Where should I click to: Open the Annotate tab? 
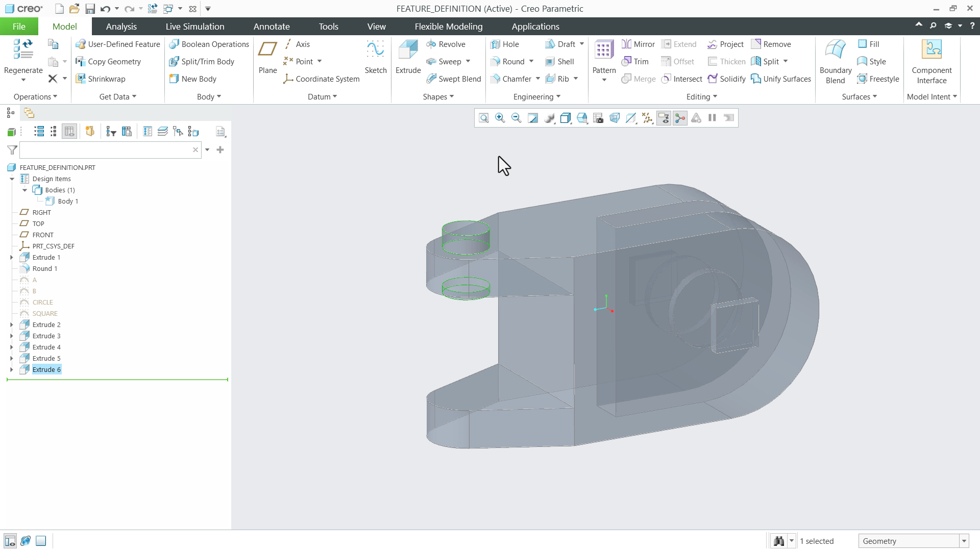(x=272, y=27)
